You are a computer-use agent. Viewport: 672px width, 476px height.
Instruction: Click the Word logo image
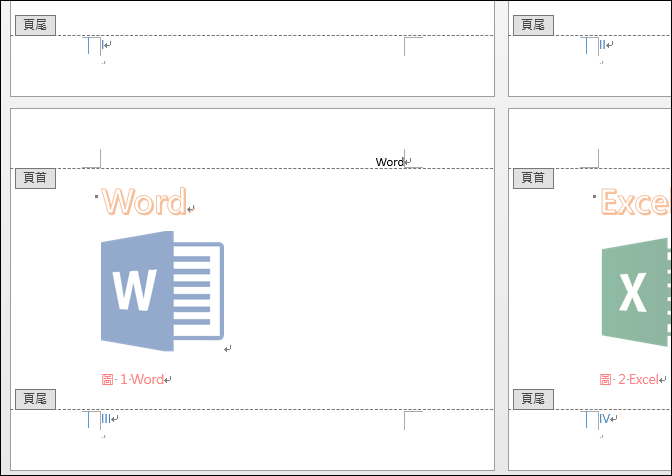click(x=162, y=291)
